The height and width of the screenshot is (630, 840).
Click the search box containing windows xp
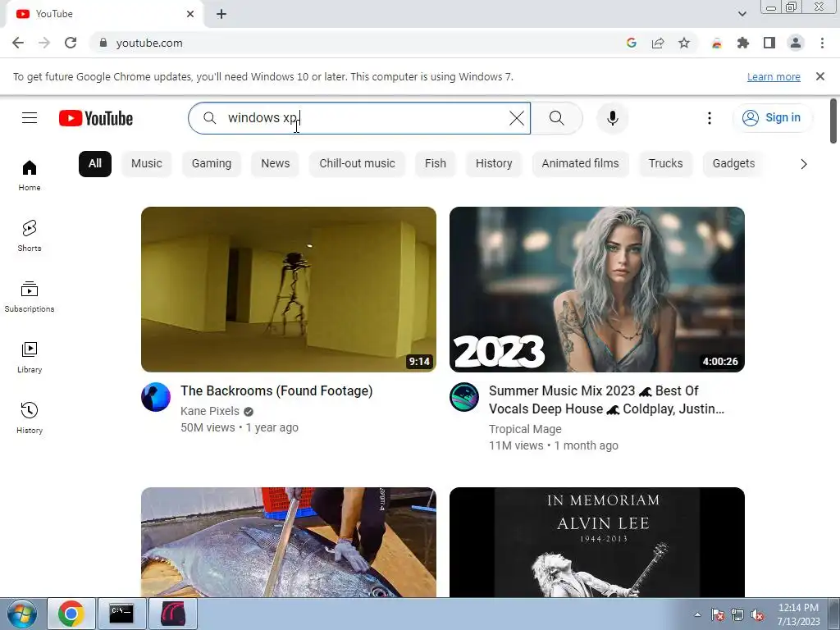click(359, 118)
